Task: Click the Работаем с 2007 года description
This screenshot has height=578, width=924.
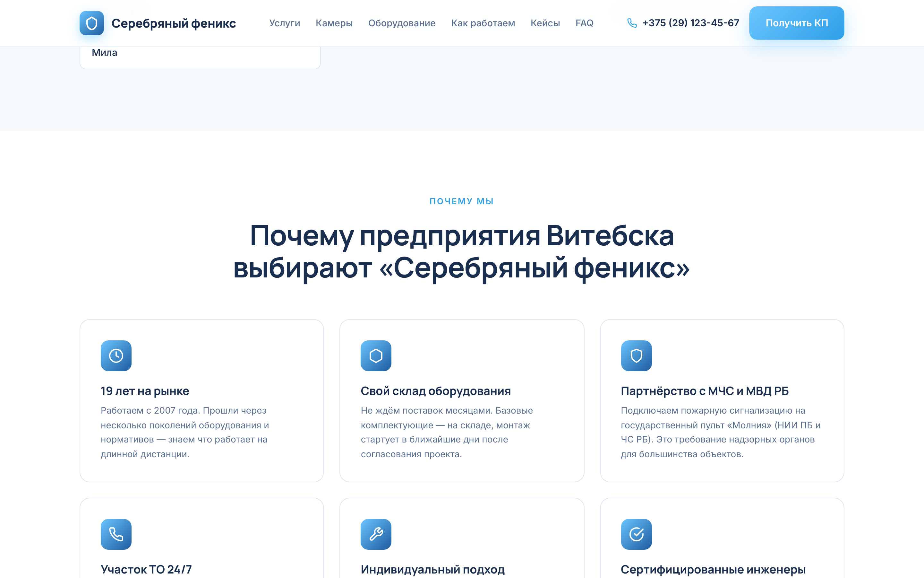Action: pos(185,432)
